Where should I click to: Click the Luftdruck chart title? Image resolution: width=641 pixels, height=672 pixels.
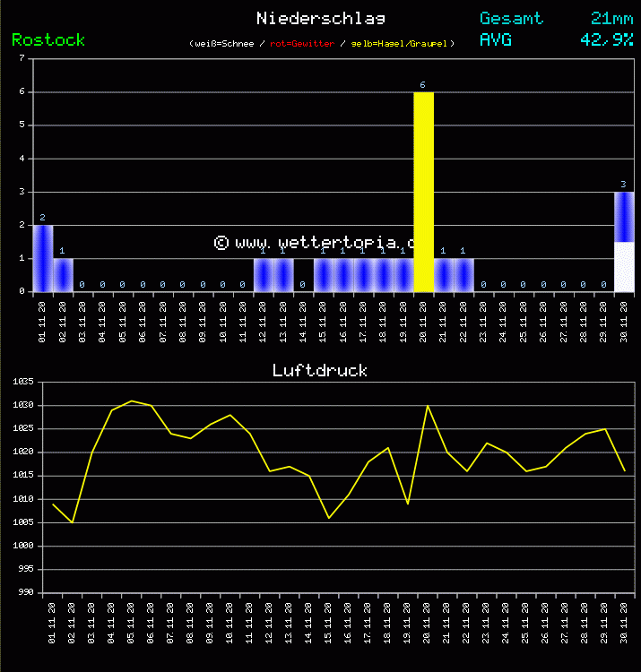click(x=320, y=370)
